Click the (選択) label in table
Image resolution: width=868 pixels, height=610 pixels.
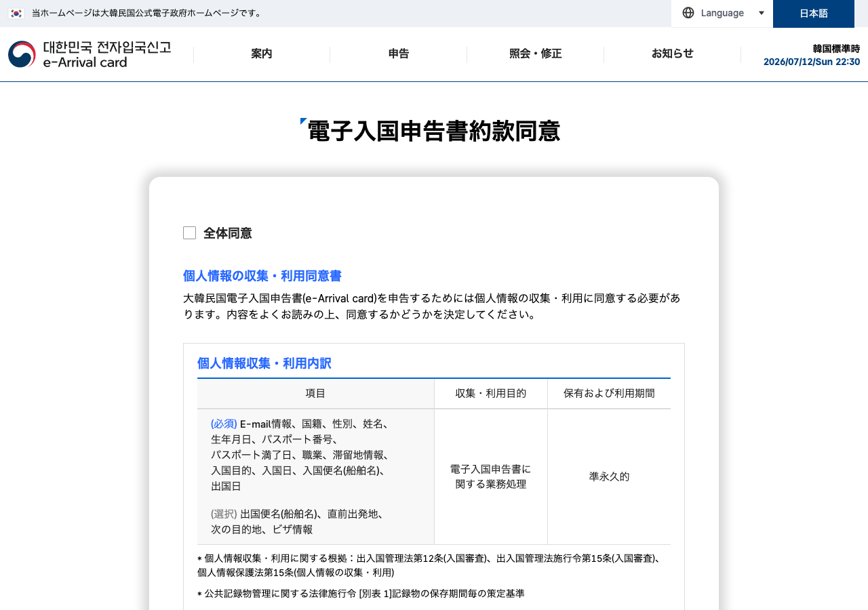click(224, 514)
